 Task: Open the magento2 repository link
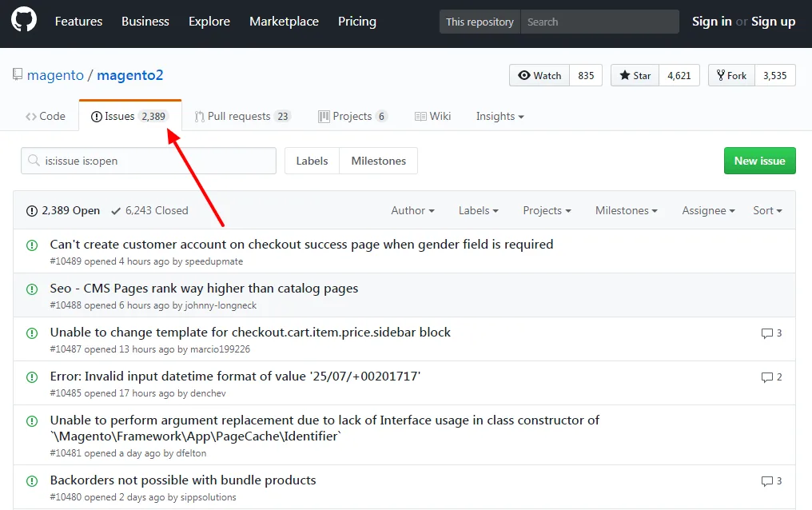pyautogui.click(x=130, y=75)
